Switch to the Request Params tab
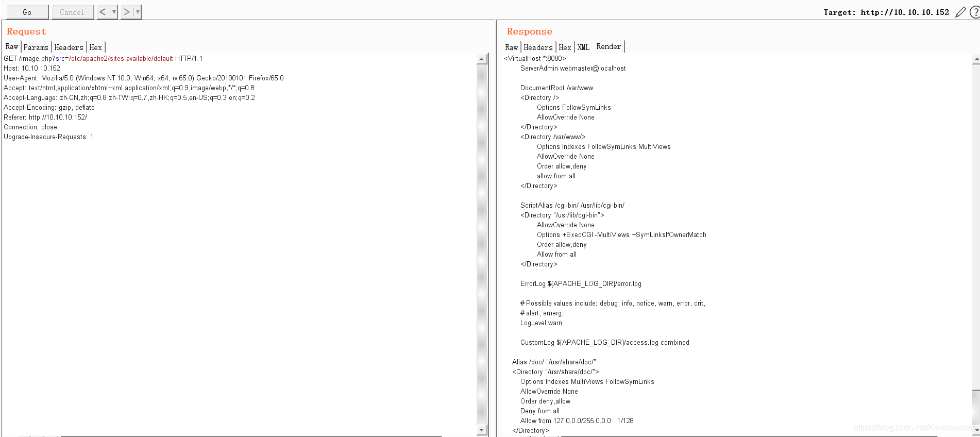The height and width of the screenshot is (437, 980). coord(36,47)
